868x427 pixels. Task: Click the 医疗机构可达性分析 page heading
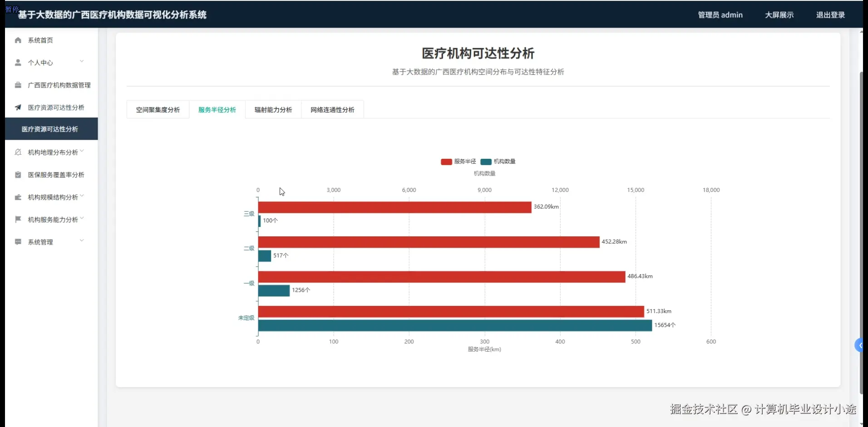coord(478,54)
